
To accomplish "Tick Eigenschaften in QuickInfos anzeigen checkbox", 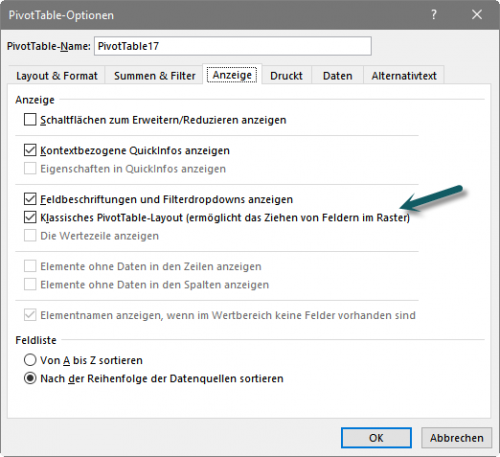I will coord(30,169).
